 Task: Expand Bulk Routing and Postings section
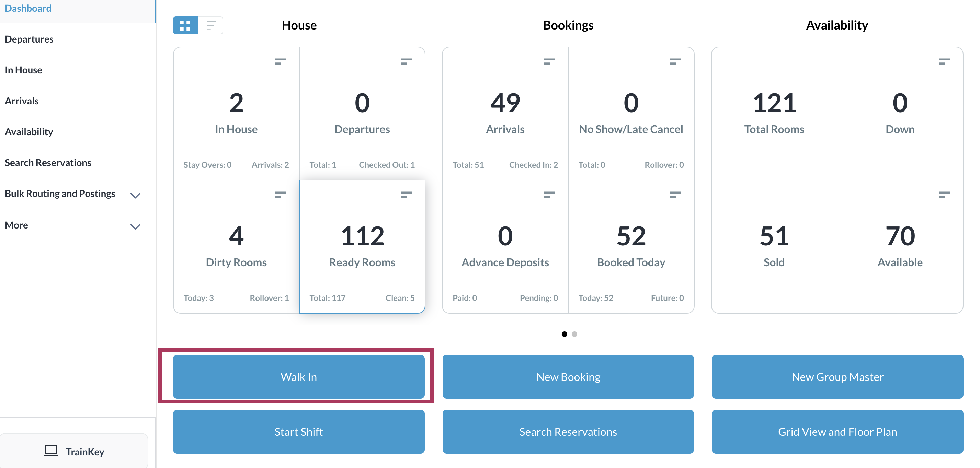135,195
